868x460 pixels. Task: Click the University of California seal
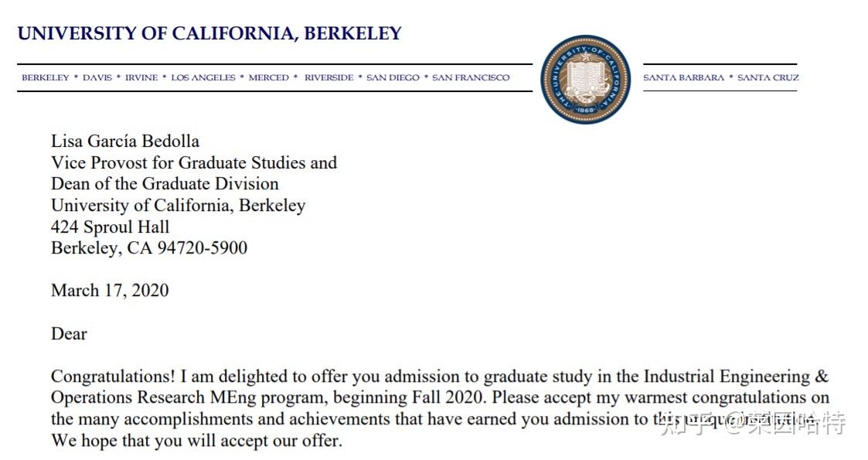586,79
